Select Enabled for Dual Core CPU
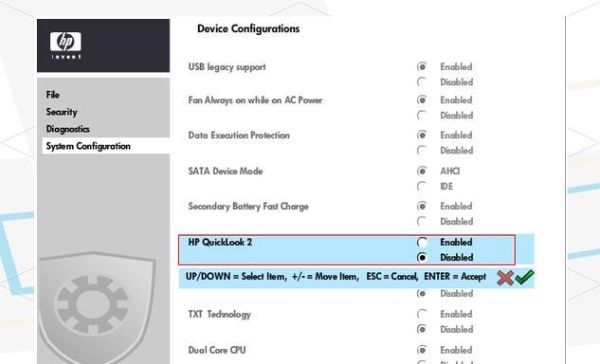 tap(422, 350)
